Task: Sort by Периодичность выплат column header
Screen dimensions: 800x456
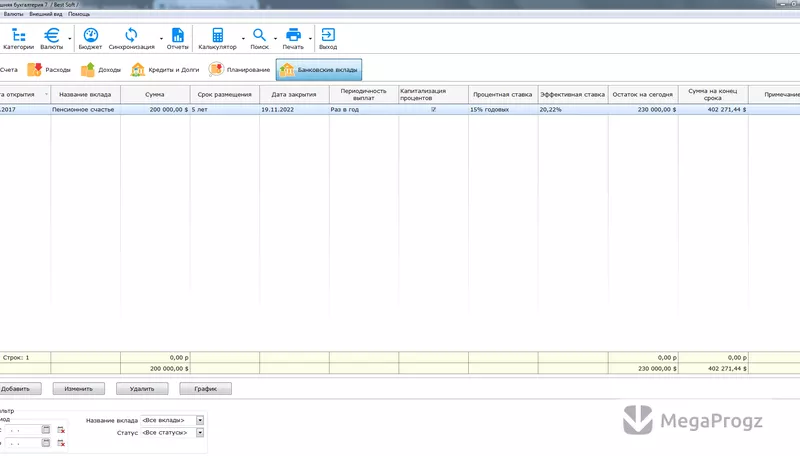Action: tap(364, 94)
